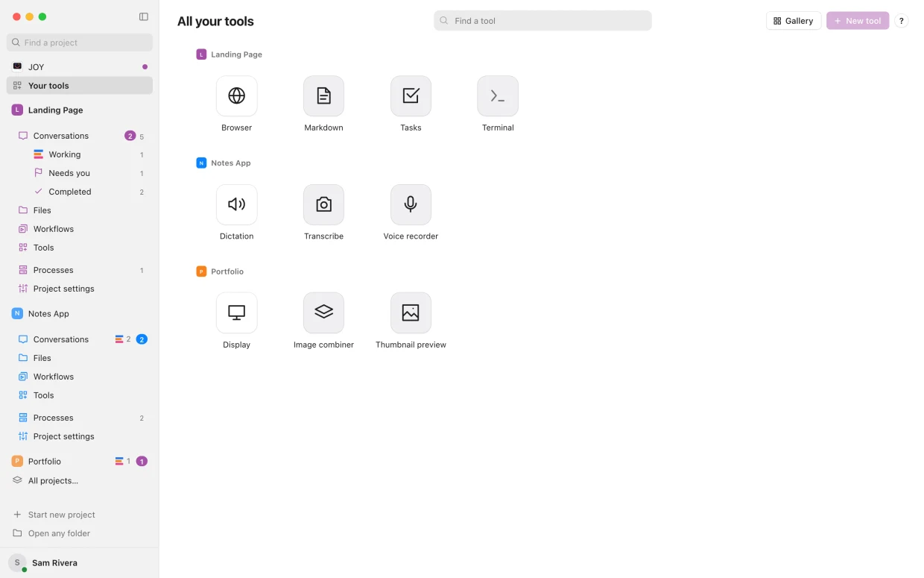The width and height of the screenshot is (924, 578).
Task: Collapse the Notes App project in sidebar
Action: tap(80, 313)
